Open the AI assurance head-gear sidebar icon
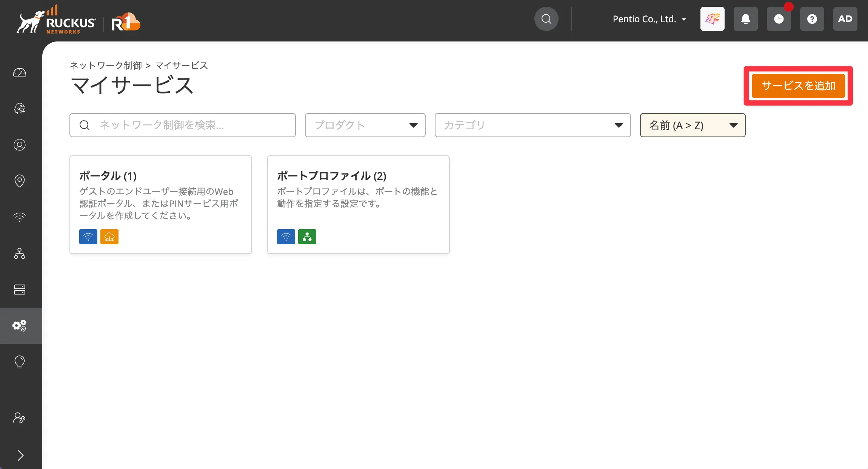 20,109
